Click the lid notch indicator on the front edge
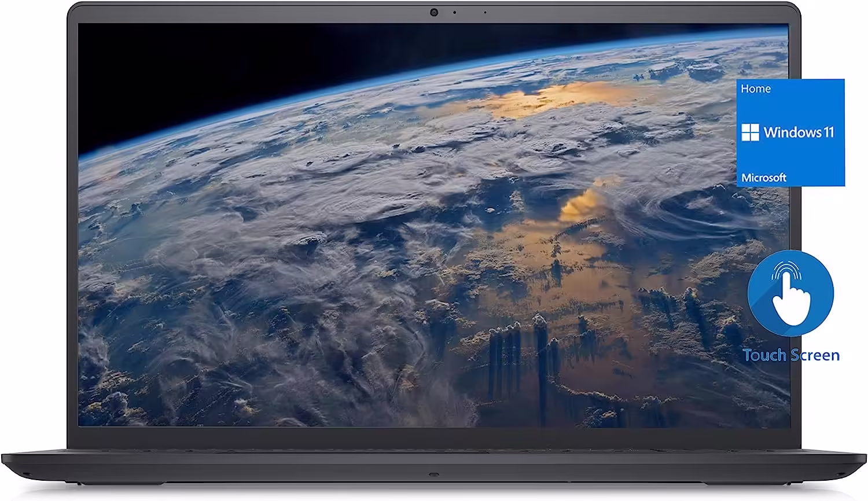The width and height of the screenshot is (868, 501). [x=433, y=474]
